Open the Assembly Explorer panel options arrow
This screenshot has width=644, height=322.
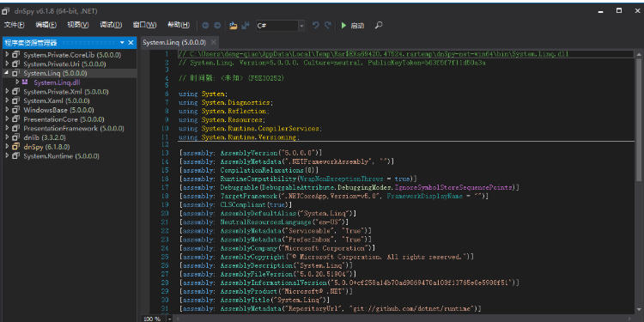[x=122, y=43]
